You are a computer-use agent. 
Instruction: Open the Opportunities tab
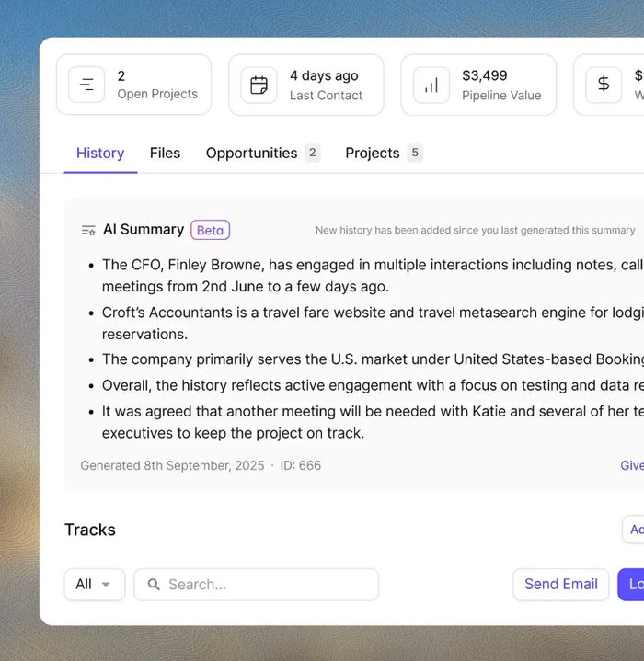[x=251, y=153]
